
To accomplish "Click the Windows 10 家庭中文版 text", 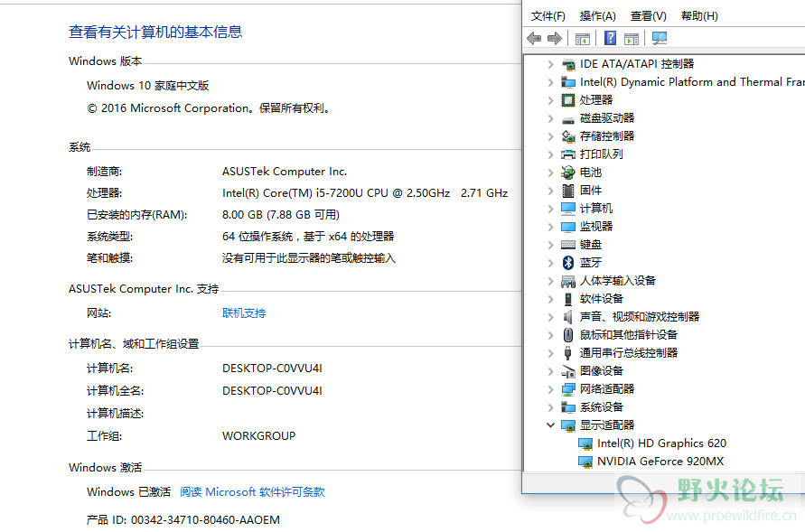I will 148,86.
